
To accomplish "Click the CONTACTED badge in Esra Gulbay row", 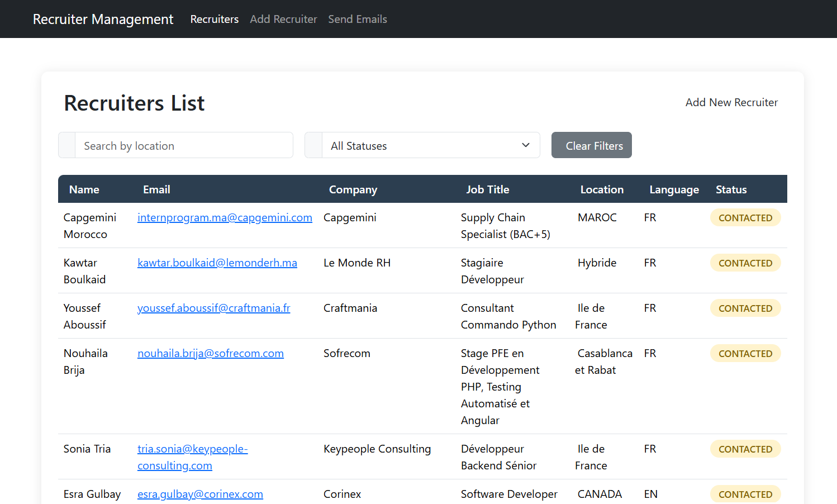I will (x=745, y=494).
